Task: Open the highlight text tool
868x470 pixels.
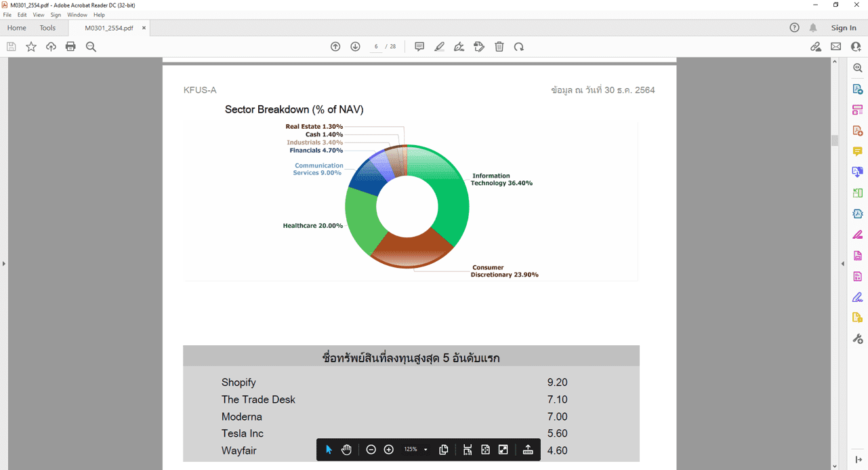Action: click(439, 47)
